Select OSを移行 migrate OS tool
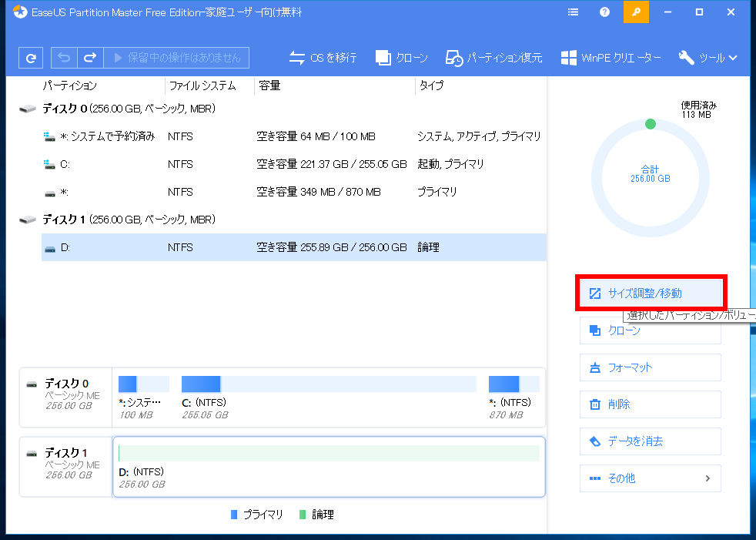756x540 pixels. click(x=323, y=58)
